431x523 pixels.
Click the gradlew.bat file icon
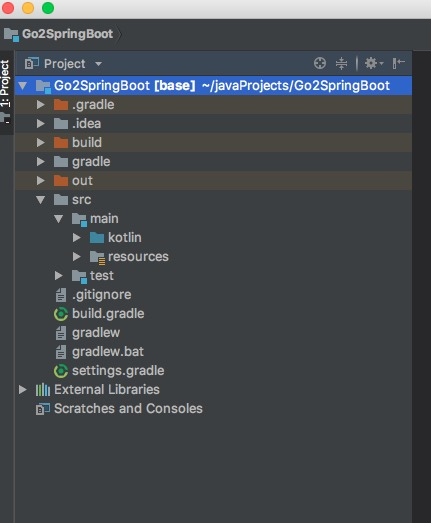(x=61, y=352)
